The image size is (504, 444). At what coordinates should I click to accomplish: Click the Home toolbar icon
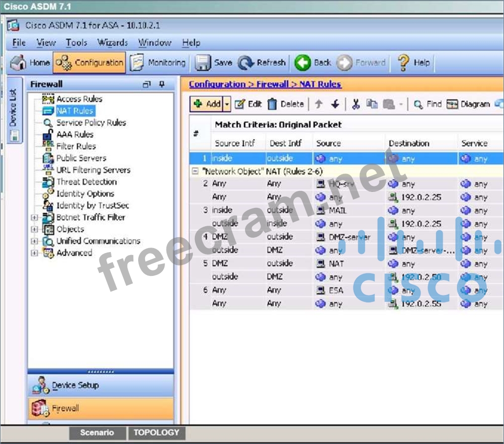(19, 63)
